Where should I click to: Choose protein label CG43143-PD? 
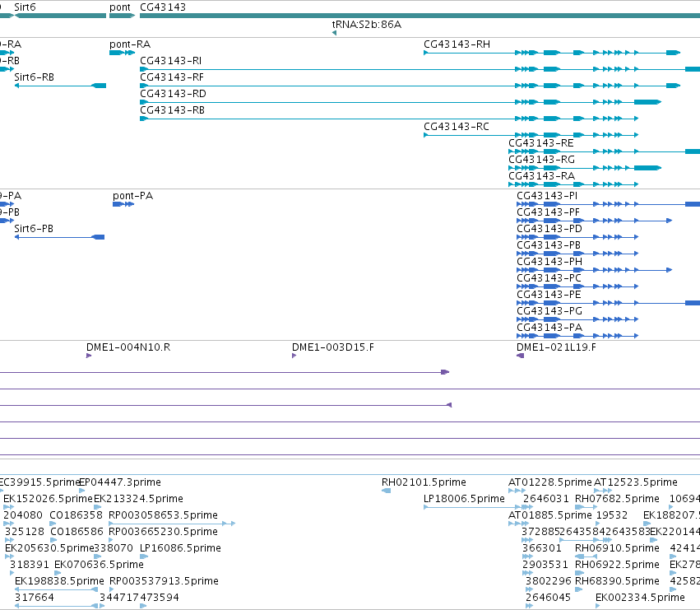pos(549,229)
